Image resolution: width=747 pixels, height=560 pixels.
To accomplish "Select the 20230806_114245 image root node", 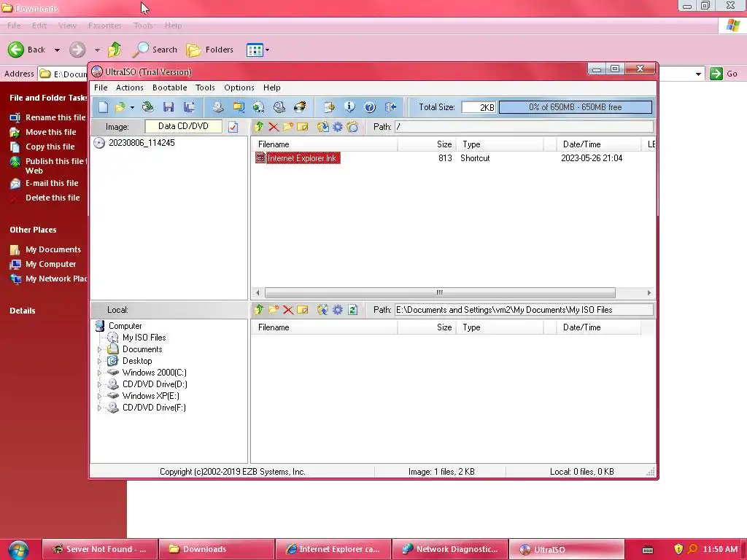I will point(142,143).
